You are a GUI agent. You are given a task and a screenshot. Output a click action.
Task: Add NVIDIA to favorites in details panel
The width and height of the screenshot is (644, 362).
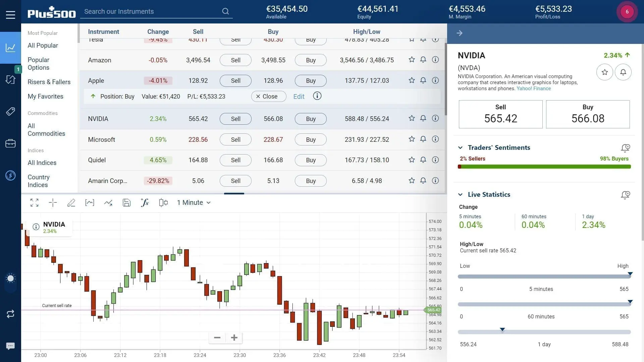604,72
